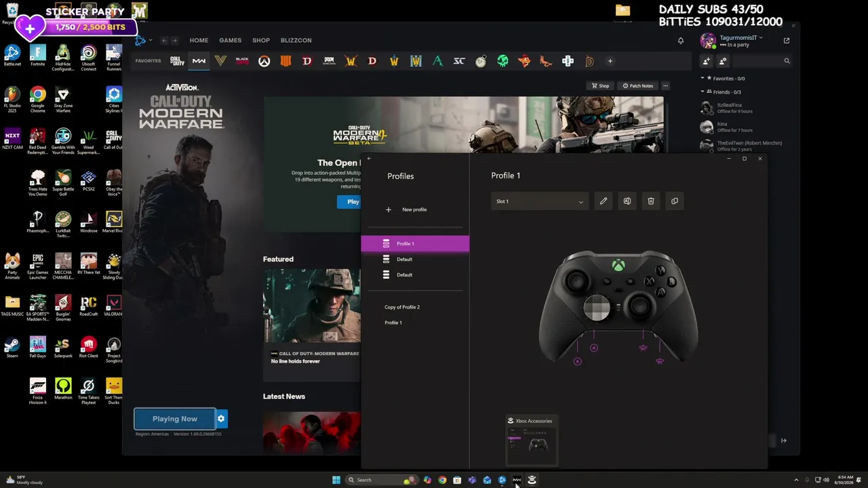Image resolution: width=868 pixels, height=488 pixels.
Task: Show hidden system tray icons
Action: (796, 480)
